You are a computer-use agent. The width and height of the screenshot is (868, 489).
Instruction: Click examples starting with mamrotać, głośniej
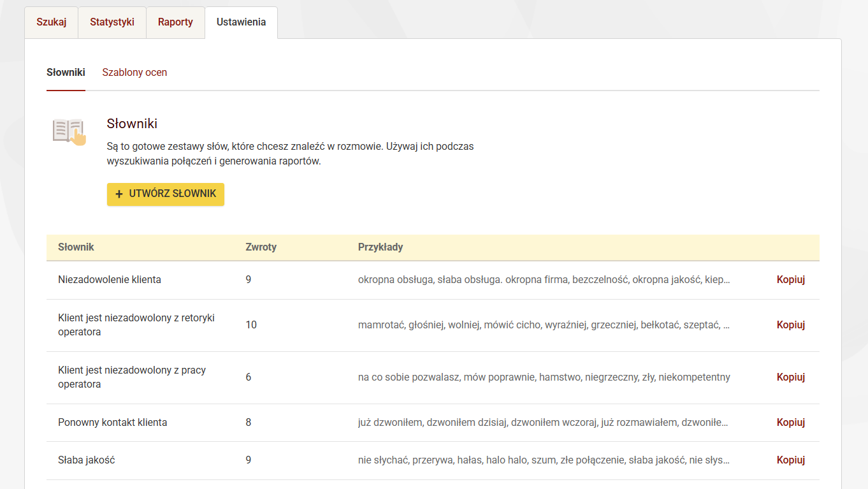click(544, 325)
